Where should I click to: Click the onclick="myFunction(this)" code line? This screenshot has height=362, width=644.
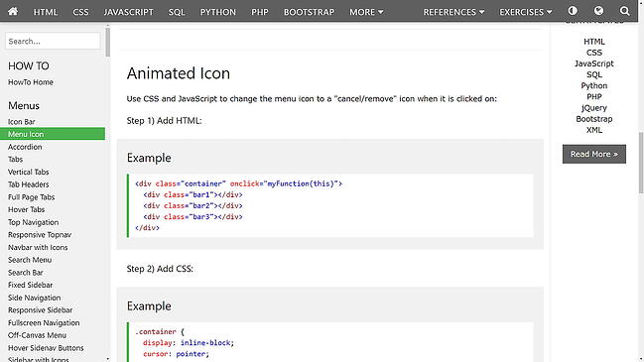pos(238,183)
